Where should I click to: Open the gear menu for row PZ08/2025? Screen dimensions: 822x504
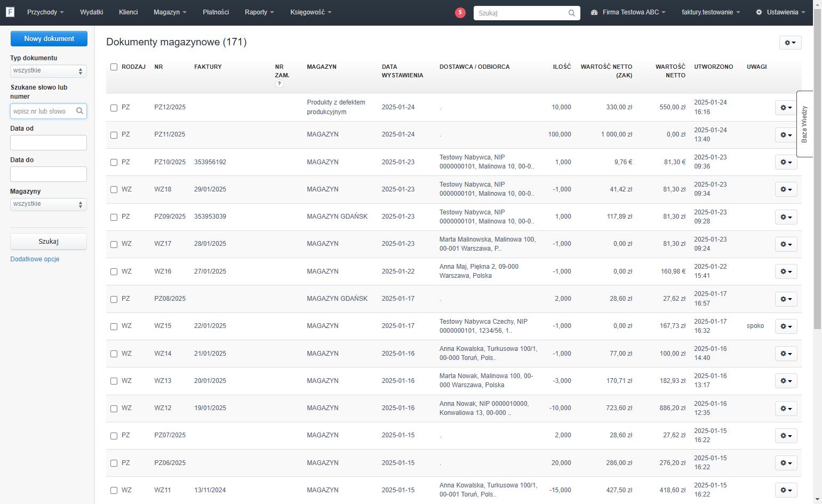786,299
